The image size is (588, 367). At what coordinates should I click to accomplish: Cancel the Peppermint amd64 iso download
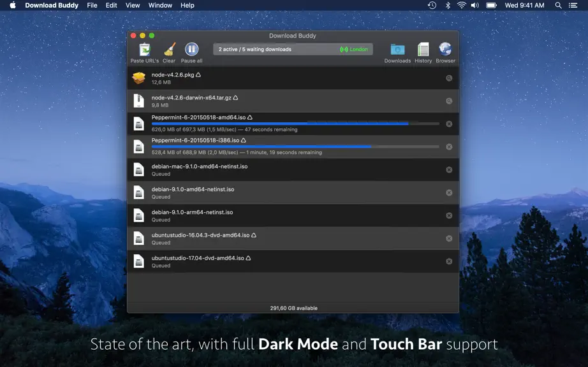pos(449,124)
